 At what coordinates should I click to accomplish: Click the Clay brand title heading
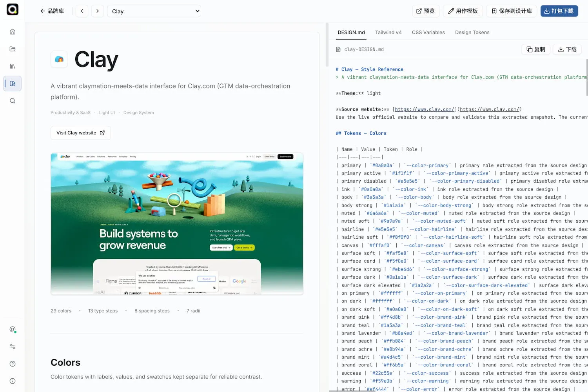[x=96, y=60]
